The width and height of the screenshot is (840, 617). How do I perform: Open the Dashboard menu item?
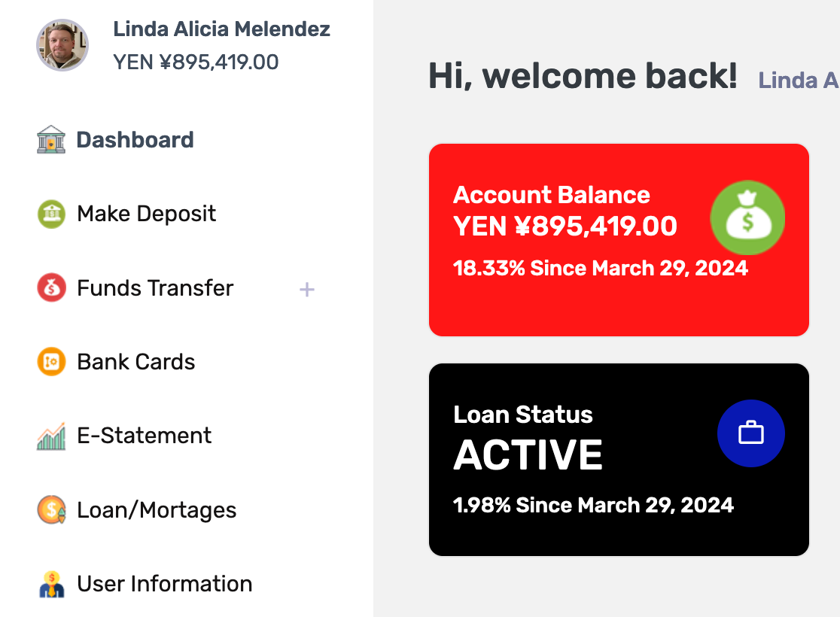click(x=135, y=140)
